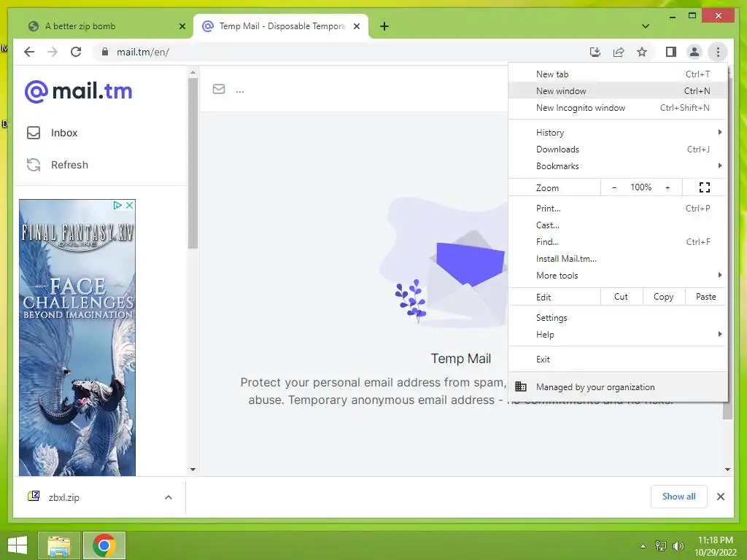Image resolution: width=747 pixels, height=560 pixels.
Task: Reload the mail.tm page
Action: 76,52
